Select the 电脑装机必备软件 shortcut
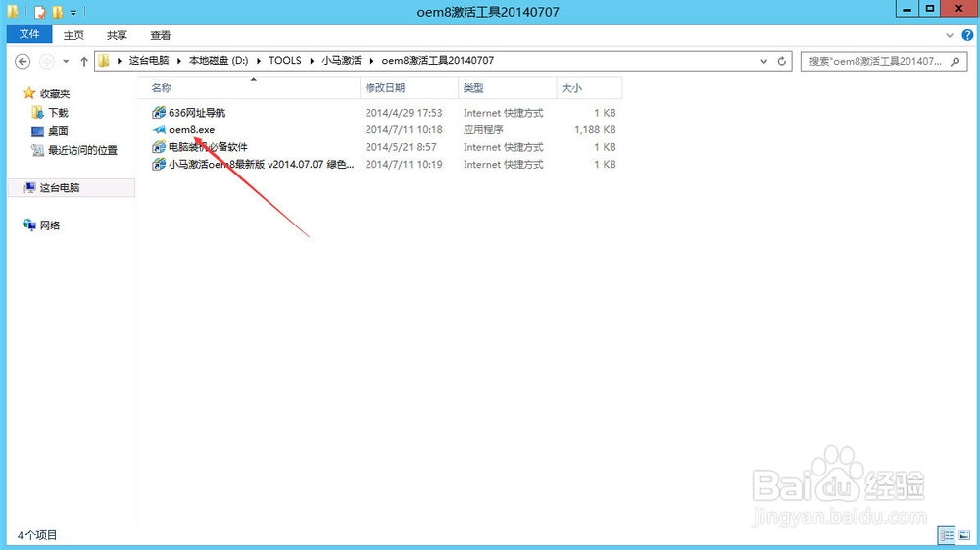The width and height of the screenshot is (980, 550). [208, 147]
